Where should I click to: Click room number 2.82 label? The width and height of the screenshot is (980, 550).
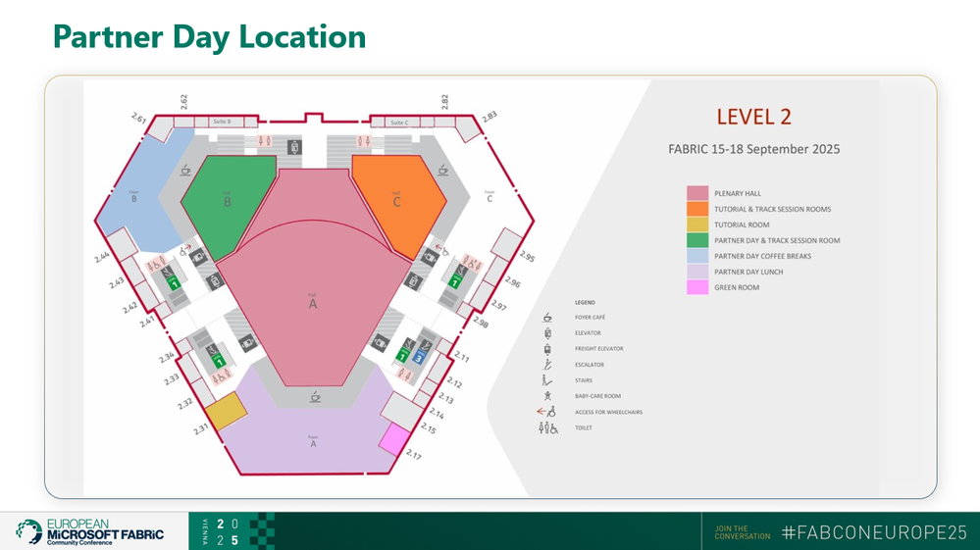[x=444, y=102]
